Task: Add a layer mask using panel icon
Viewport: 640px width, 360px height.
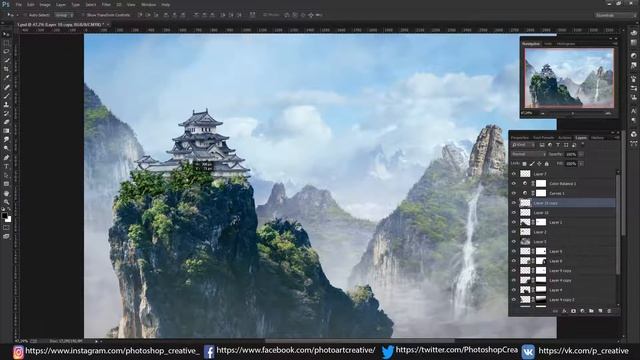Action: tap(573, 311)
